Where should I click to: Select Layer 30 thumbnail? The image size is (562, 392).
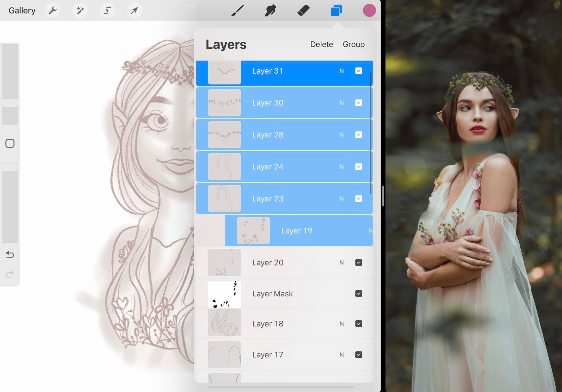(x=224, y=103)
